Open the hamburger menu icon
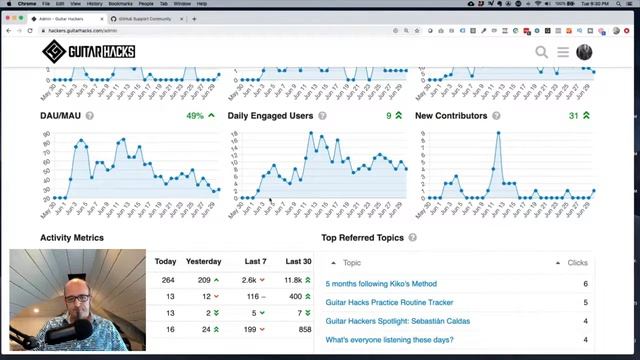The width and height of the screenshot is (640, 360). click(x=563, y=52)
